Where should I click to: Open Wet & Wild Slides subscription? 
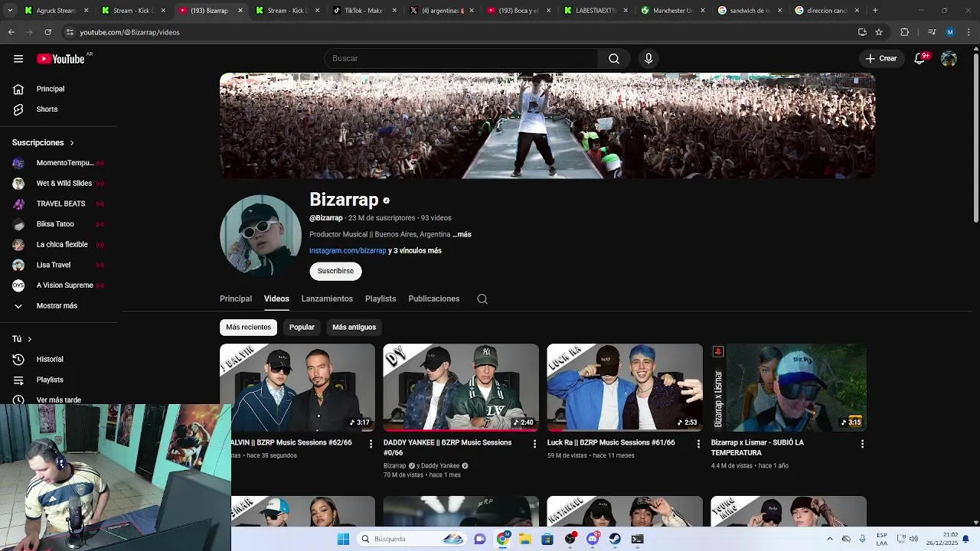pos(60,184)
